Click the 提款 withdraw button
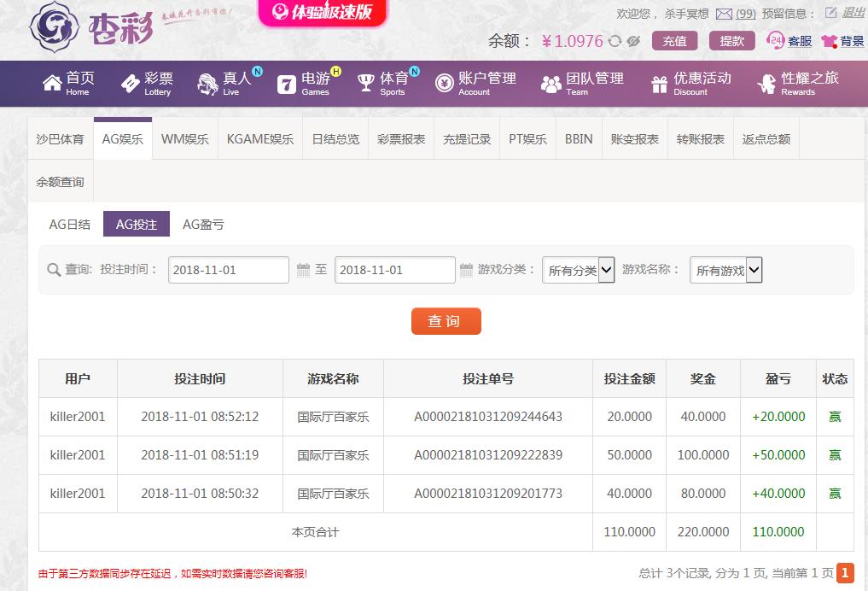 (x=731, y=41)
